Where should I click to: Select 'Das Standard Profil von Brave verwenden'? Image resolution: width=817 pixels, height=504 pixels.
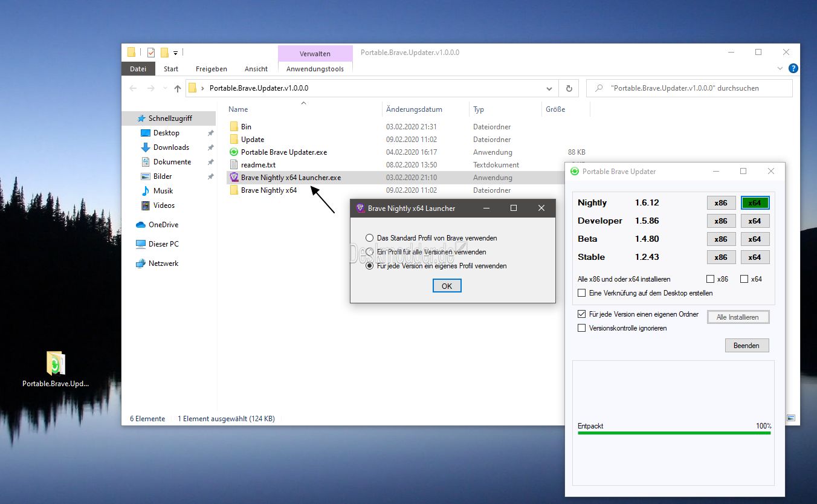(x=369, y=238)
